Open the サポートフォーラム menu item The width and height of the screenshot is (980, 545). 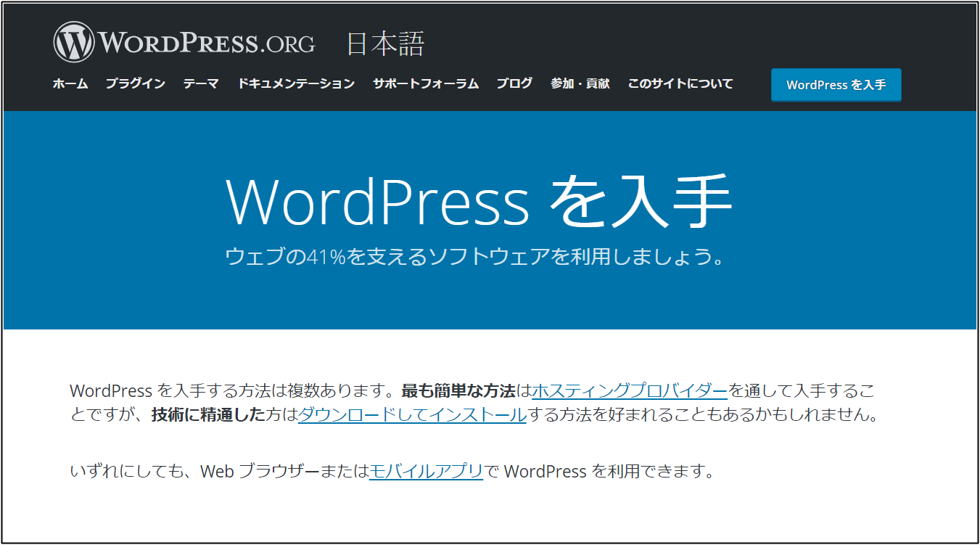(x=426, y=83)
